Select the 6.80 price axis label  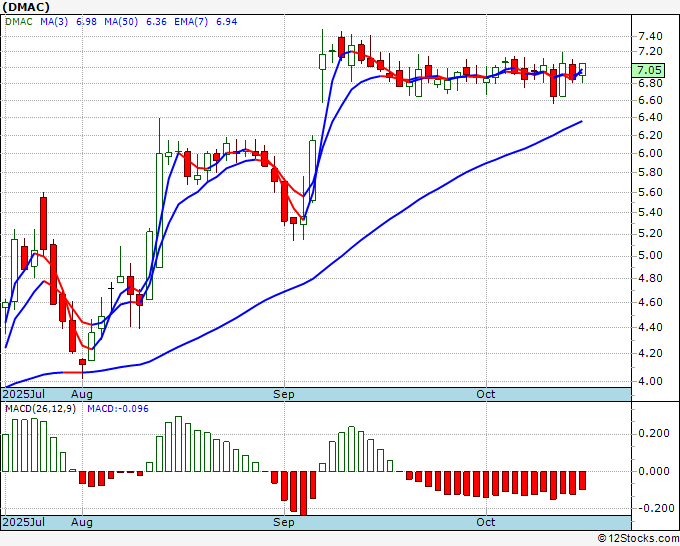coord(650,83)
